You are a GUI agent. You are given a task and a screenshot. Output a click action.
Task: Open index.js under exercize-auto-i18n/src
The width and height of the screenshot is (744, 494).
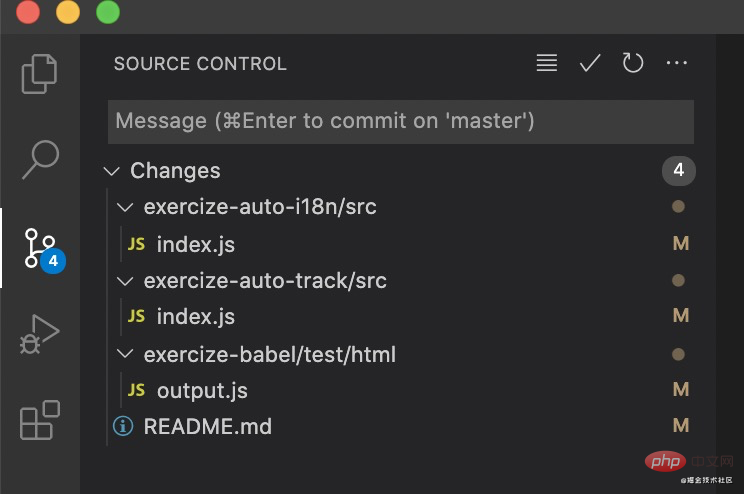click(x=196, y=244)
